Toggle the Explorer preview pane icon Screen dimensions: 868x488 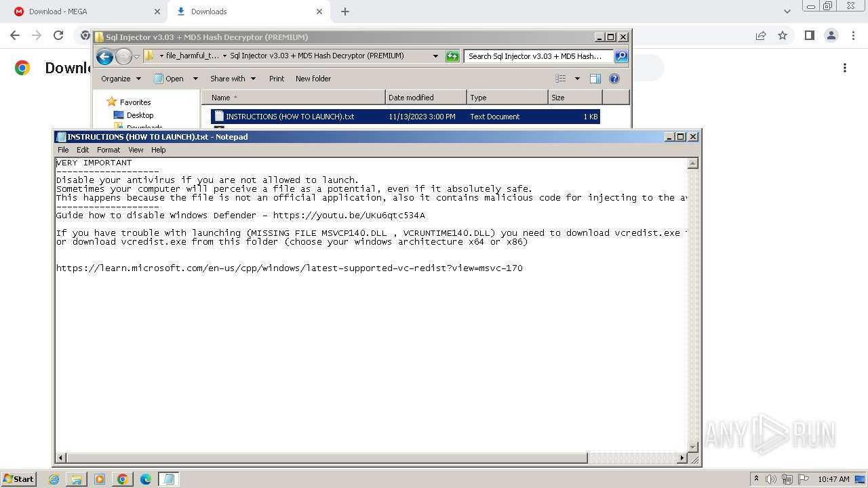pos(595,79)
